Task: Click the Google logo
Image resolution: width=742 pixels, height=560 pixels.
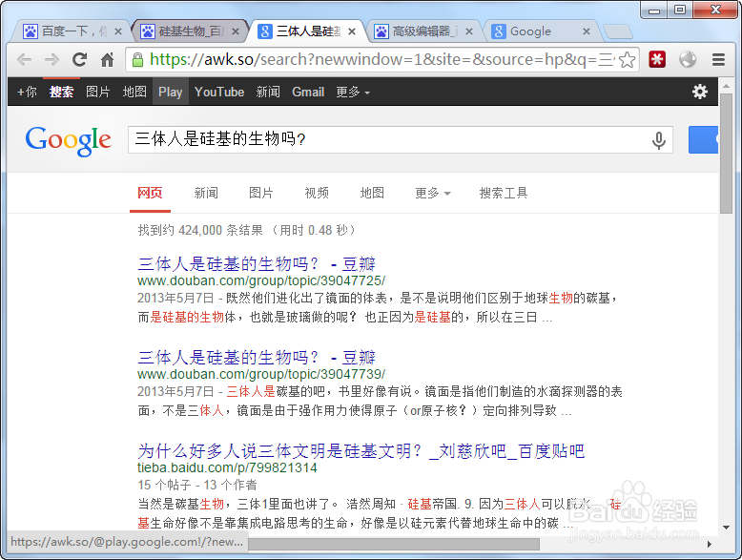Action: (69, 140)
